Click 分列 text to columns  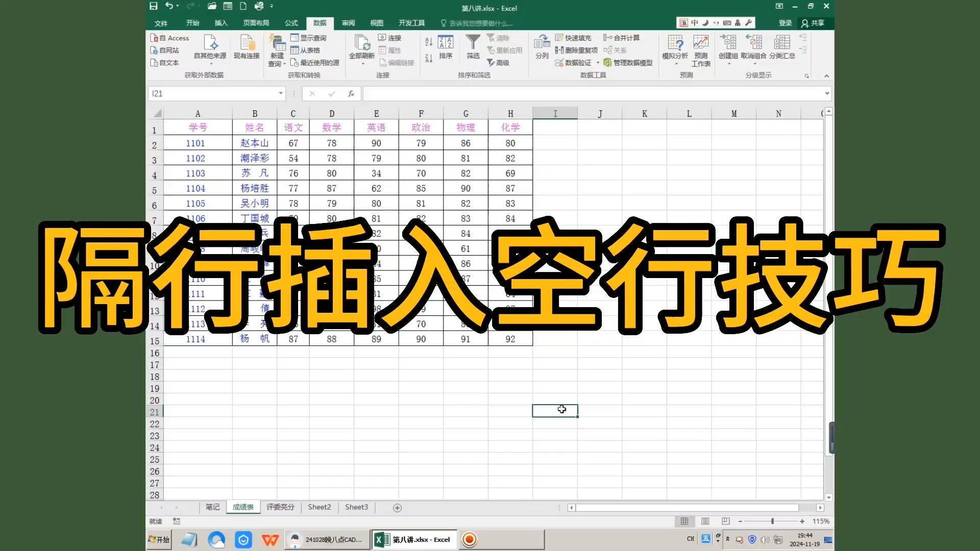point(542,47)
